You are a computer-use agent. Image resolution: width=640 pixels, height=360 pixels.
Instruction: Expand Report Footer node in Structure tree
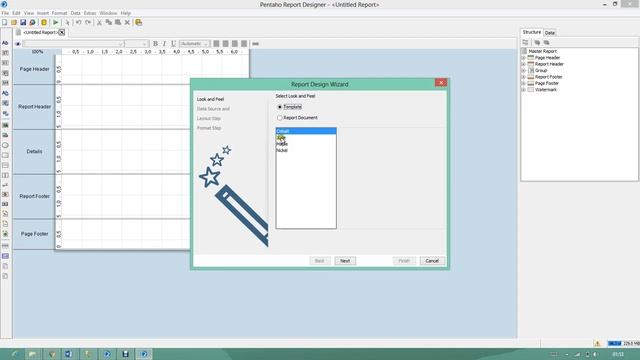point(524,77)
